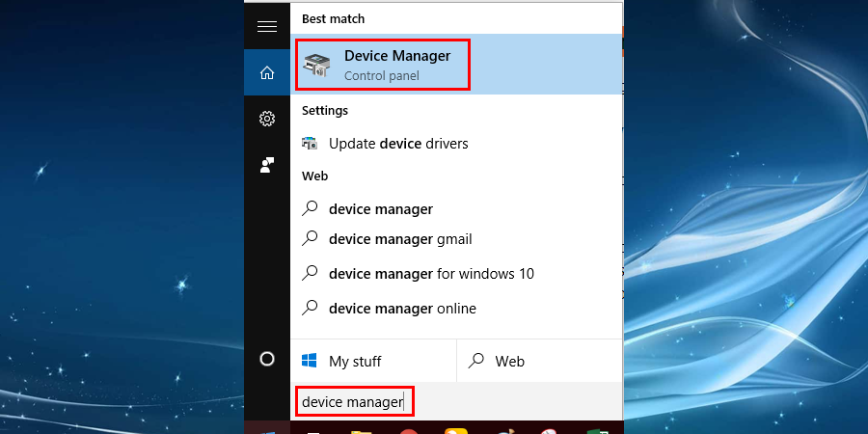Select device manager for windows 10 suggestion
The width and height of the screenshot is (868, 434).
tap(457, 274)
